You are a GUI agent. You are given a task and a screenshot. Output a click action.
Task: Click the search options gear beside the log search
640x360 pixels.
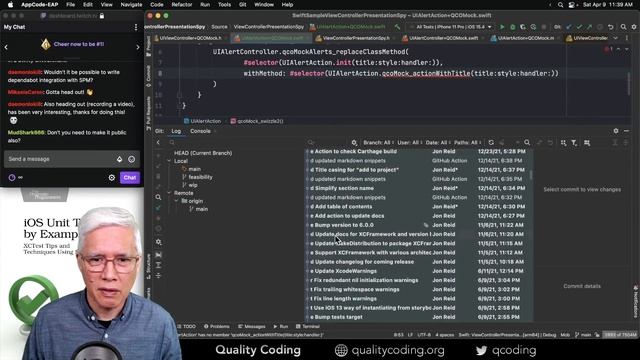(354, 142)
